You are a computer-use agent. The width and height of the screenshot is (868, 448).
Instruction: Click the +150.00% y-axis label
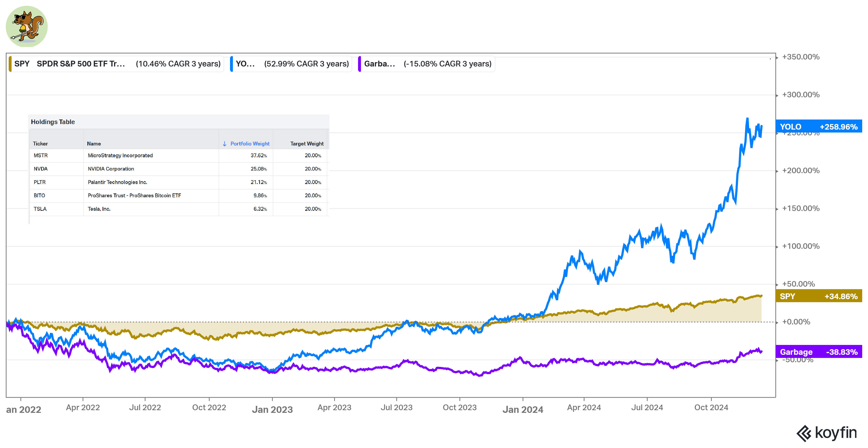pyautogui.click(x=800, y=208)
